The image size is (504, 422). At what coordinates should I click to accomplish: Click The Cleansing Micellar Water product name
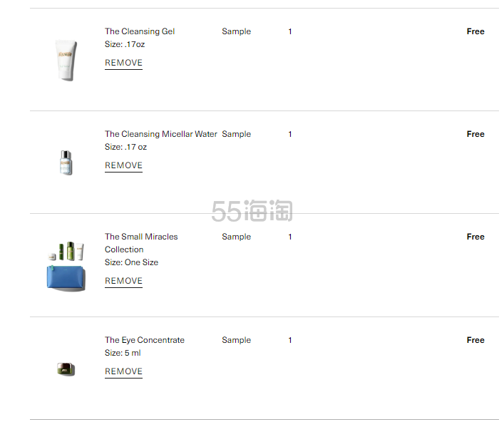click(x=160, y=134)
